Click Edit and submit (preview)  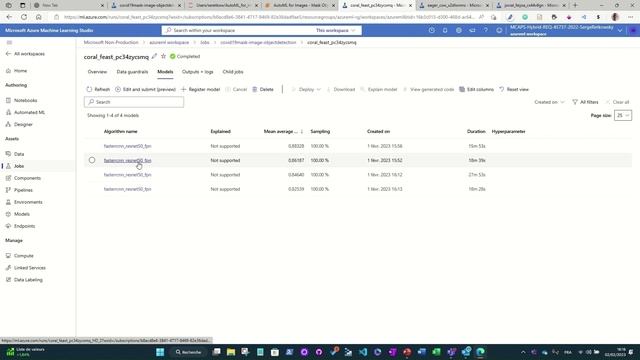[145, 89]
